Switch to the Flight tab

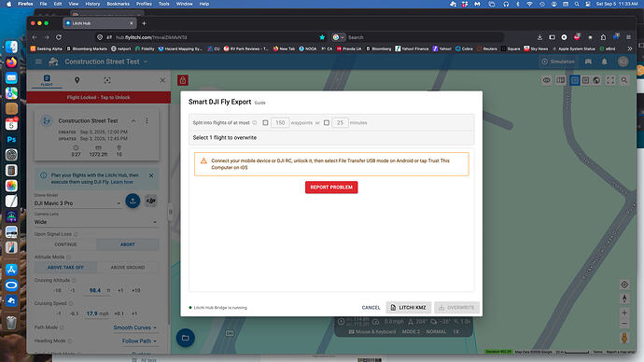[x=47, y=80]
